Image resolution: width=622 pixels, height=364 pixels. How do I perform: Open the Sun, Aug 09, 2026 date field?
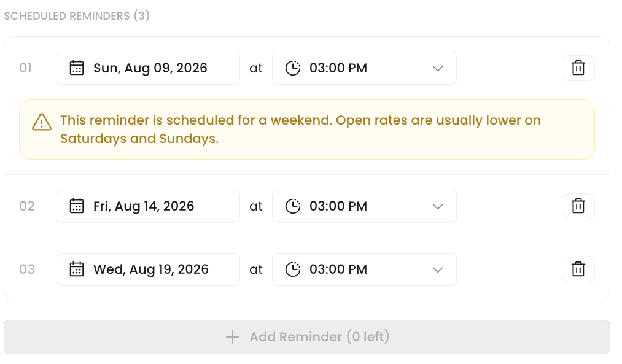[x=148, y=68]
